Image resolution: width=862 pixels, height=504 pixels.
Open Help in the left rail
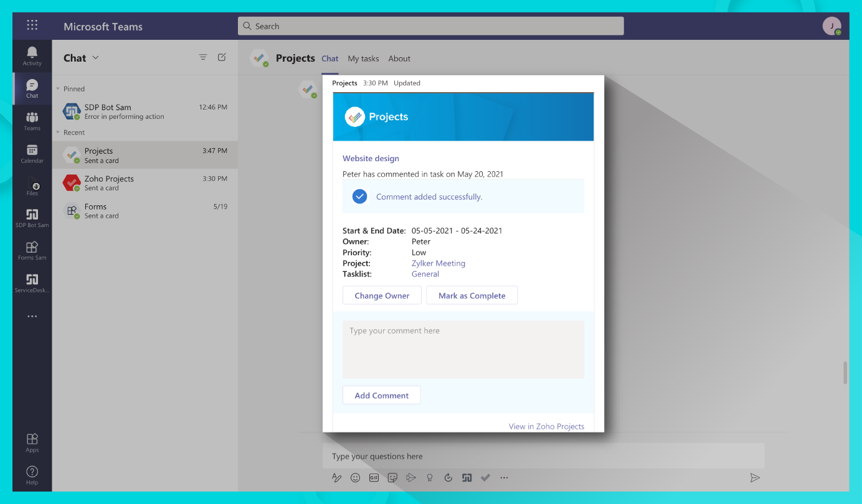[32, 475]
